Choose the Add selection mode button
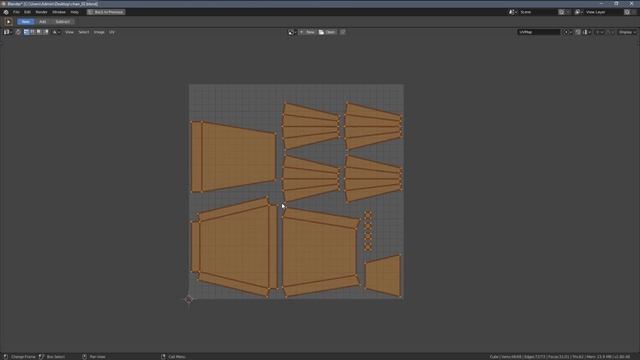 (x=42, y=22)
